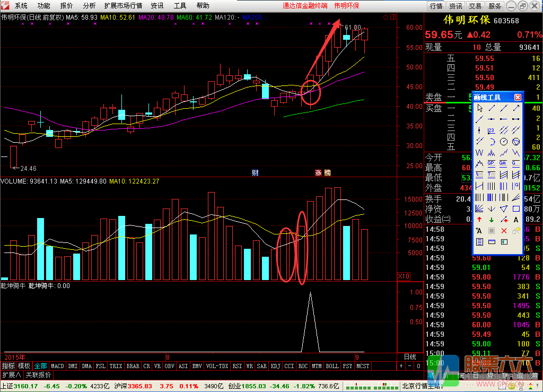The height and width of the screenshot is (392, 543).
Task: Click the 行情 button at top right
Action: 436,6
